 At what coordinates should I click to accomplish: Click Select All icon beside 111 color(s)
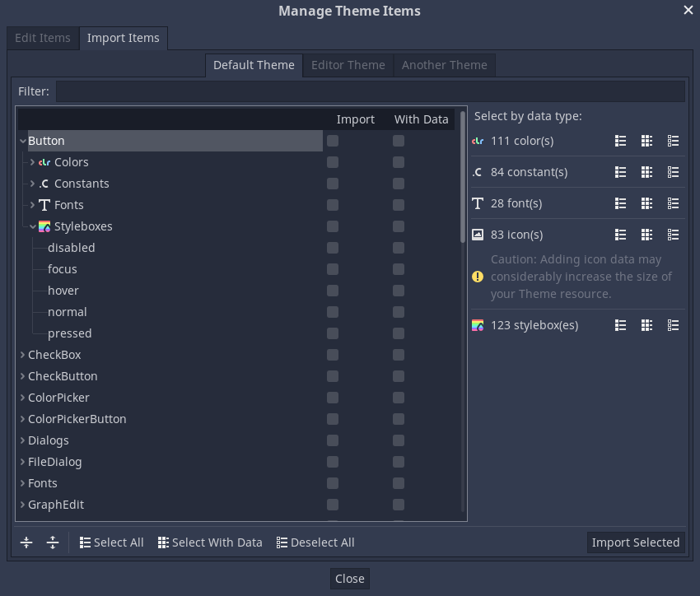(620, 141)
